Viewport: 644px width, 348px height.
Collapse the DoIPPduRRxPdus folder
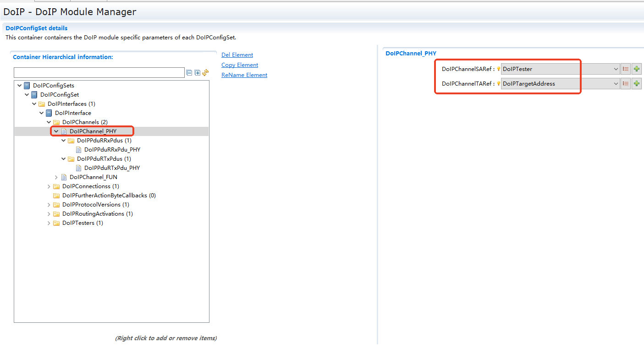click(x=64, y=141)
